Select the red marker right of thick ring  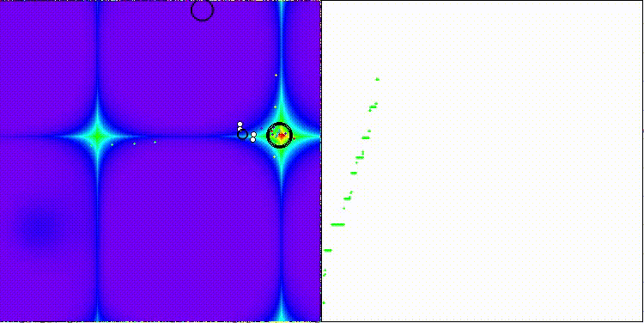(x=294, y=138)
